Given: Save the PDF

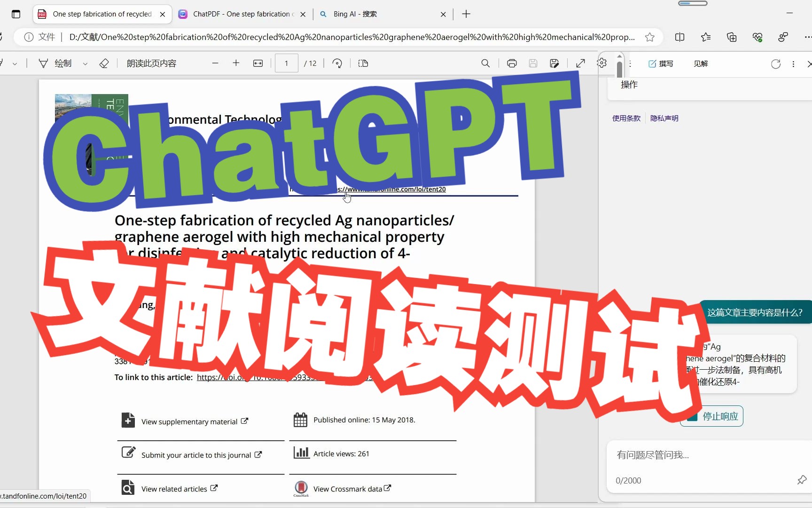Looking at the screenshot, I should pyautogui.click(x=533, y=63).
